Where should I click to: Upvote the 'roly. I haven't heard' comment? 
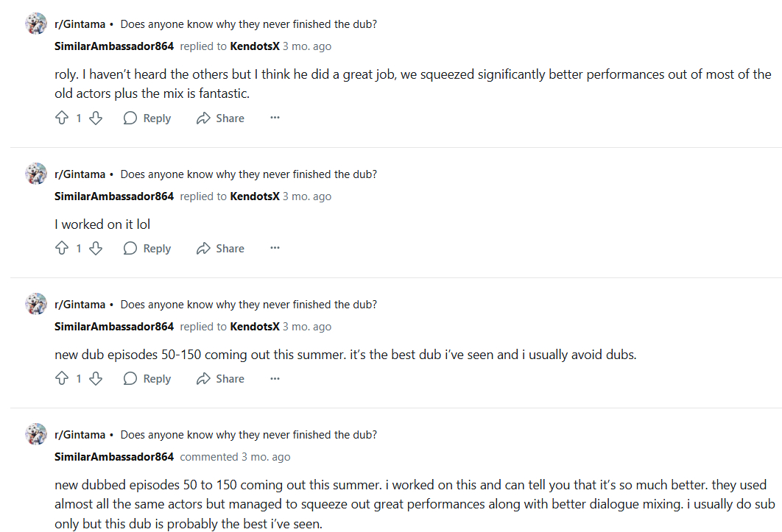tap(62, 118)
